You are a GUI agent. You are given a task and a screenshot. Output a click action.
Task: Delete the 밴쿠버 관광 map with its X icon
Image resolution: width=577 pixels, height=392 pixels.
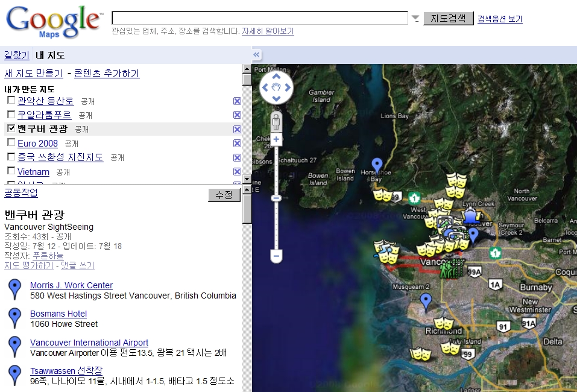[x=238, y=129]
